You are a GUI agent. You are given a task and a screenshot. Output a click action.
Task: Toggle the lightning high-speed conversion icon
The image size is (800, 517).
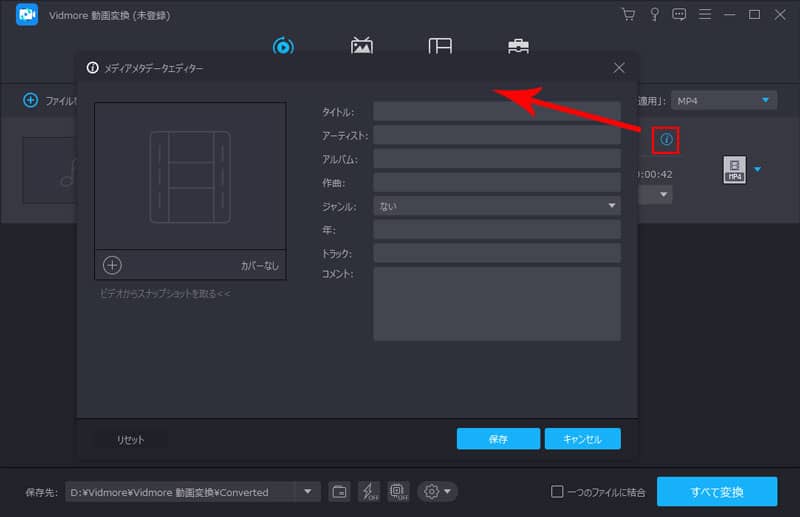point(369,491)
